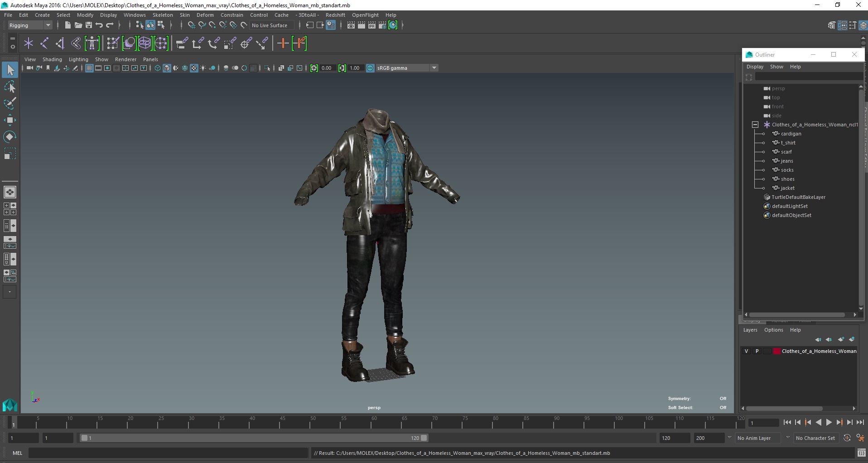
Task: Toggle layer visibility V box
Action: [x=747, y=351]
